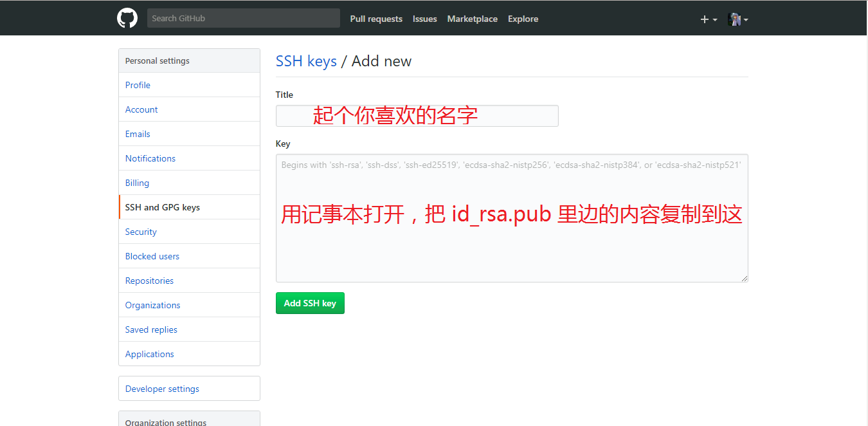Open Notifications settings page
The height and width of the screenshot is (426, 868).
150,158
